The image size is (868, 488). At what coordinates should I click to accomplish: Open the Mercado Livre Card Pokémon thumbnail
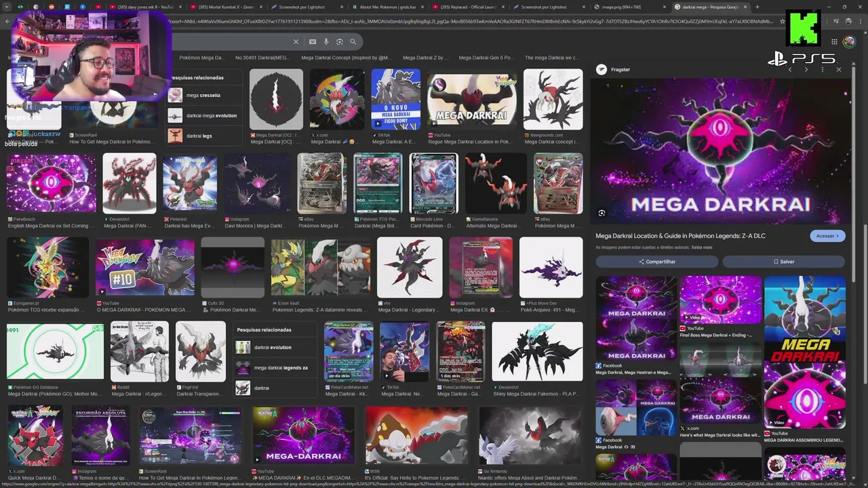click(x=434, y=183)
